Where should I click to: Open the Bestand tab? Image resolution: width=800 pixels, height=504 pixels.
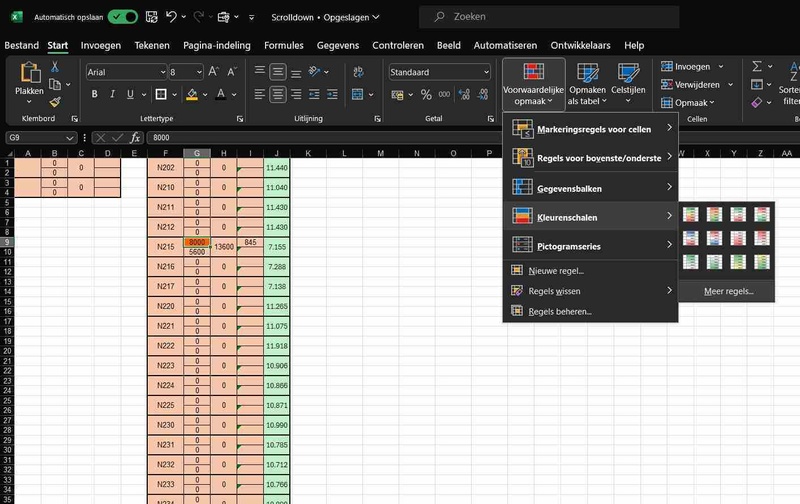[x=21, y=45]
